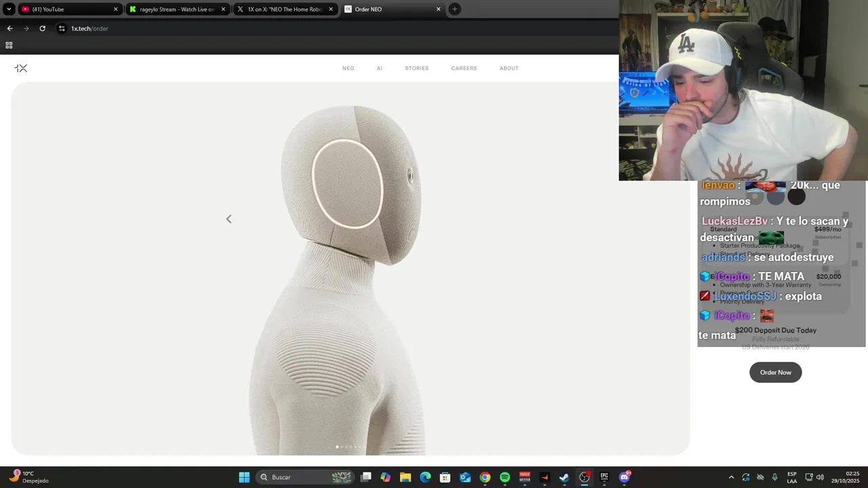Open the AI navigation menu item

click(x=380, y=68)
